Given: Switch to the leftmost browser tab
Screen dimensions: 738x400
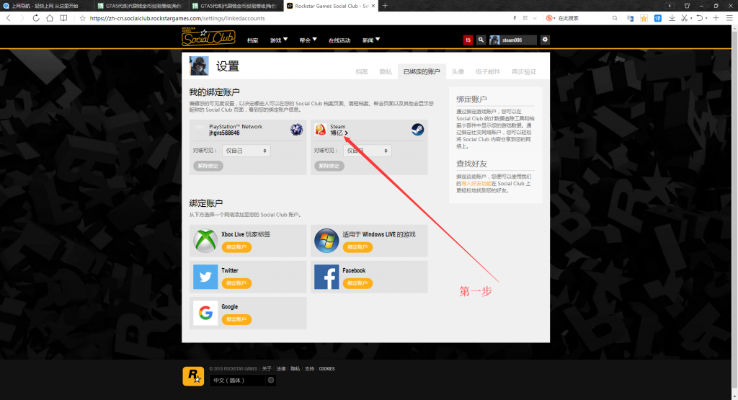Looking at the screenshot, I should pyautogui.click(x=47, y=6).
